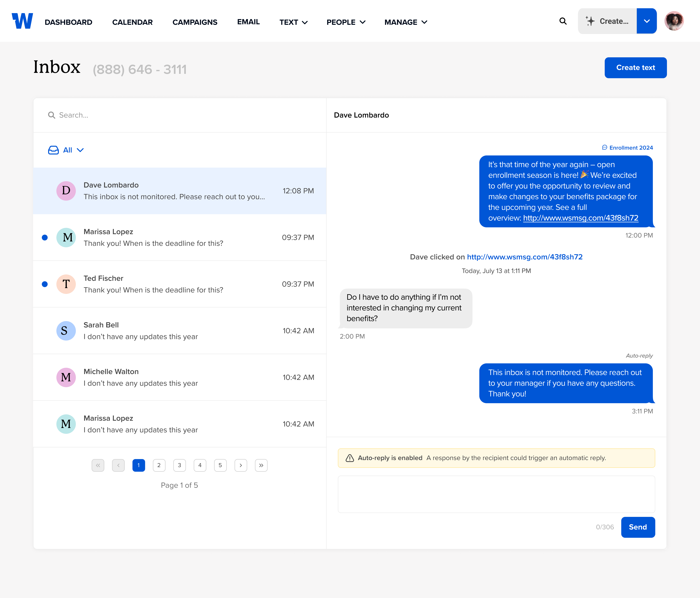Go to page 4

(200, 465)
